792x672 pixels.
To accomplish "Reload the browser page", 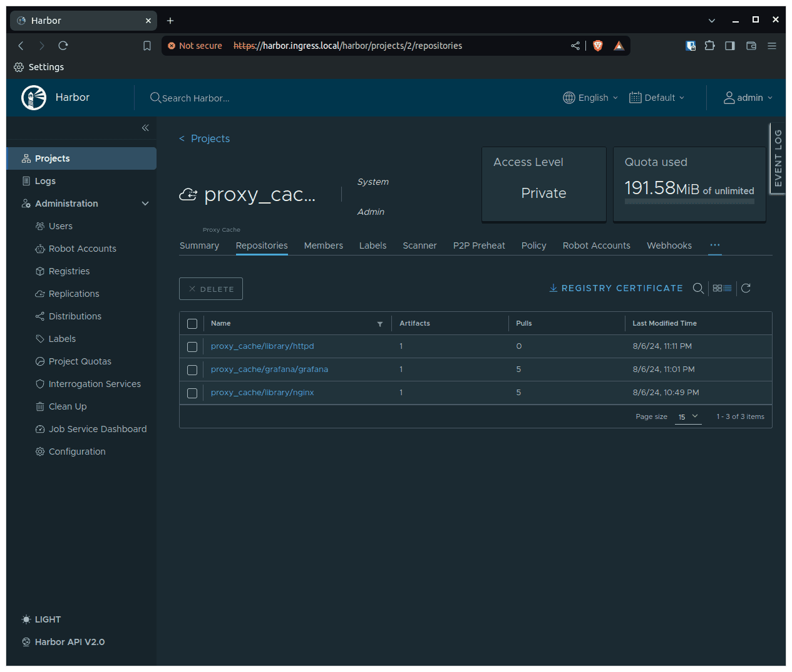I will [x=63, y=46].
